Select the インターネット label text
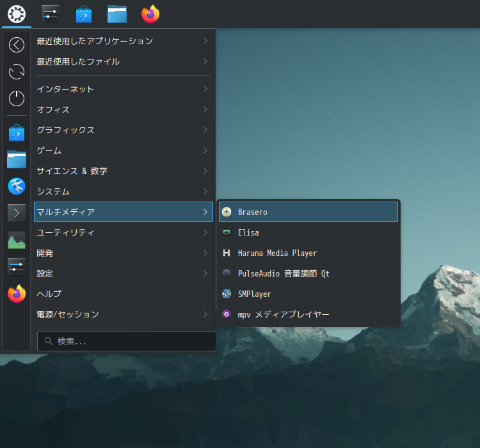 pyautogui.click(x=65, y=89)
